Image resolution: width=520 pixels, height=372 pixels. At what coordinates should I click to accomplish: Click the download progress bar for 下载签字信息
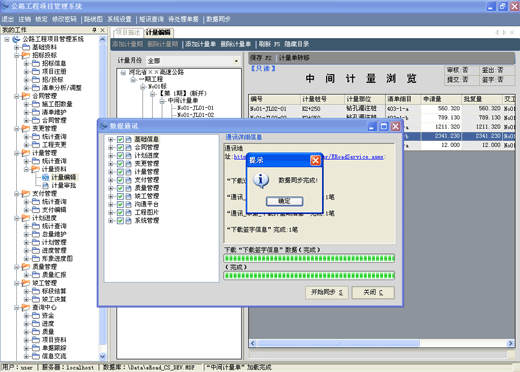click(309, 258)
